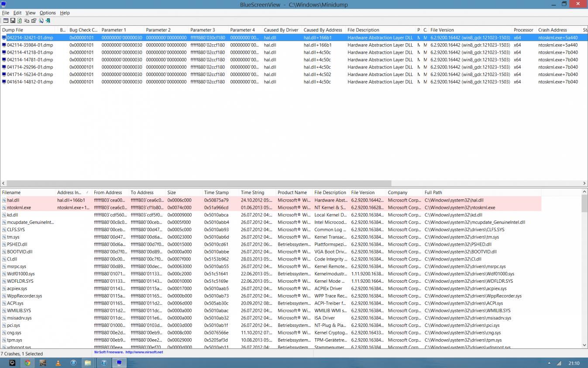Select the msisadrv.sys driver row
Image resolution: width=588 pixels, height=368 pixels.
pos(271,318)
